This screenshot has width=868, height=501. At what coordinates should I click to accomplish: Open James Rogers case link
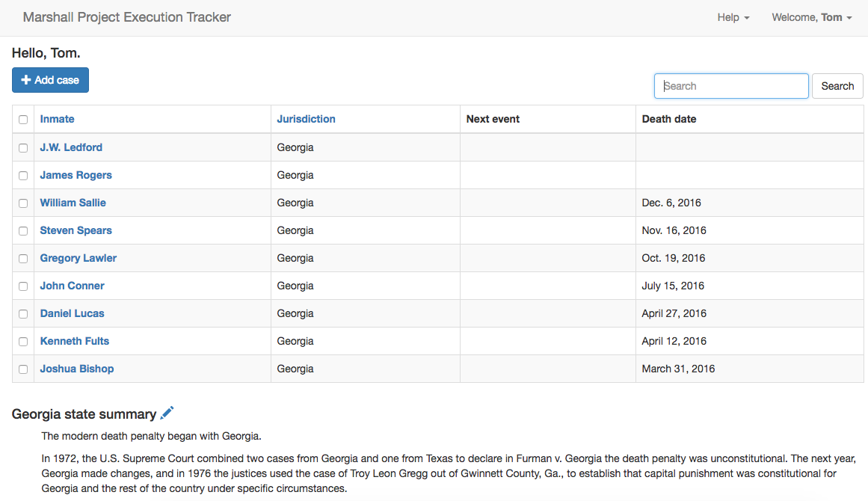point(76,175)
